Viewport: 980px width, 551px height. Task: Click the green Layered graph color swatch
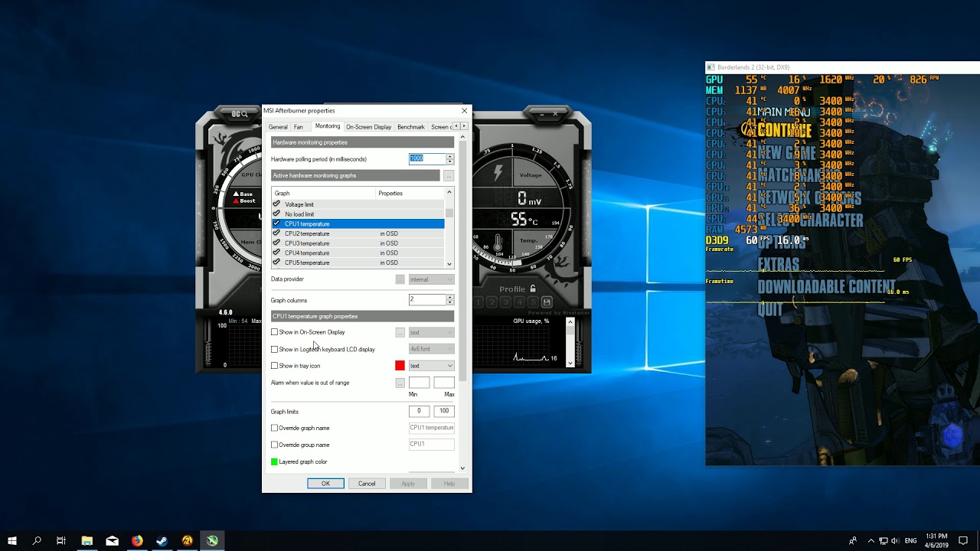(x=275, y=461)
